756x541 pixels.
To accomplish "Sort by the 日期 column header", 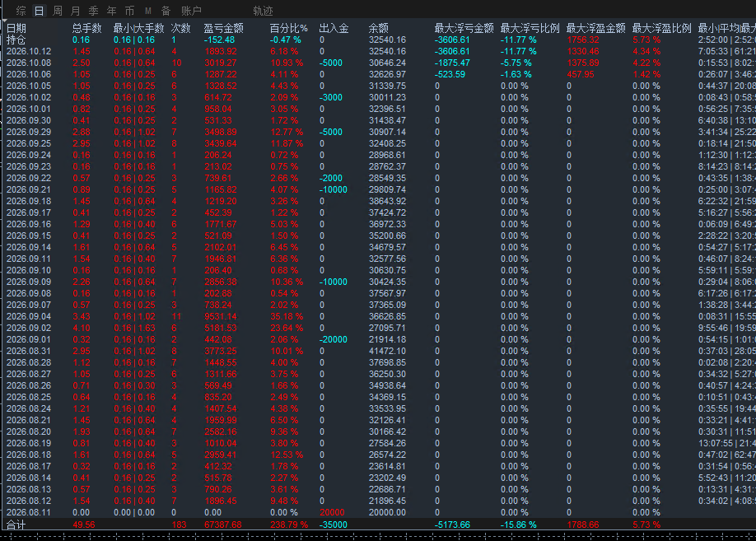I will click(16, 29).
